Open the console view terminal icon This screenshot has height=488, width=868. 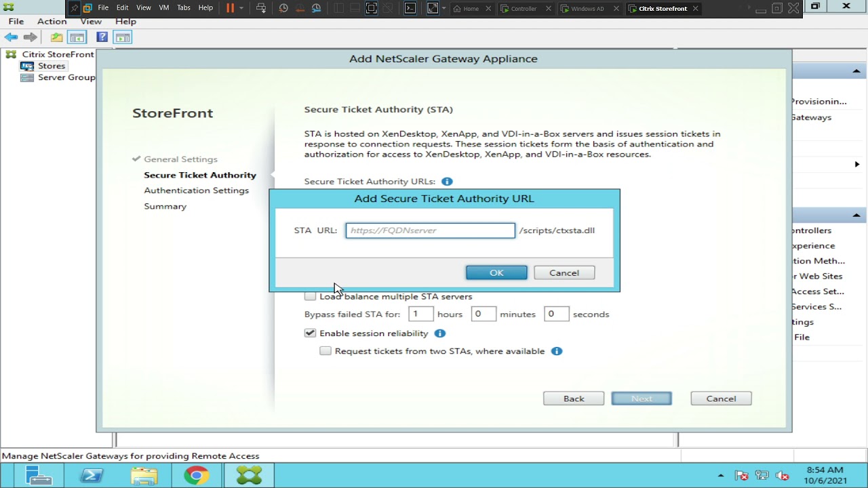point(410,8)
